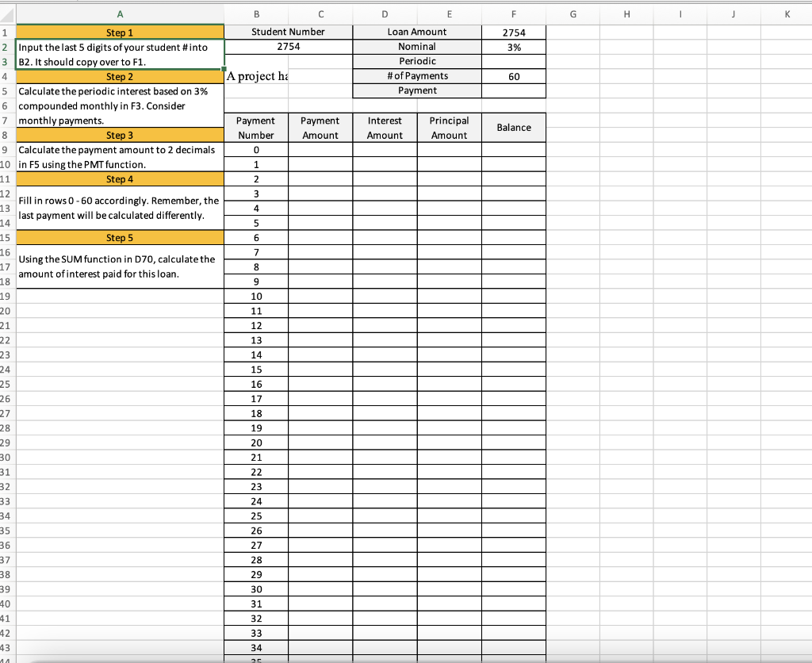Image resolution: width=812 pixels, height=663 pixels.
Task: Click the Step 4 heading cell
Action: (x=121, y=178)
